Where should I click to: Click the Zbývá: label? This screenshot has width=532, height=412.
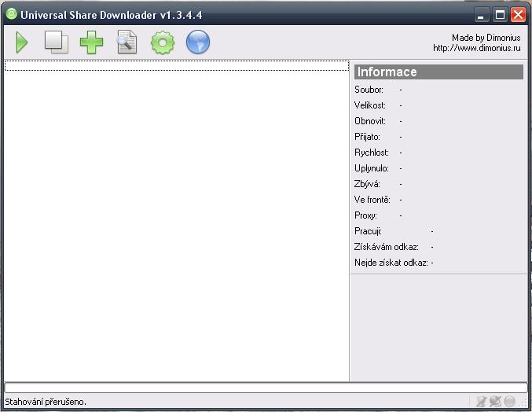click(x=367, y=184)
